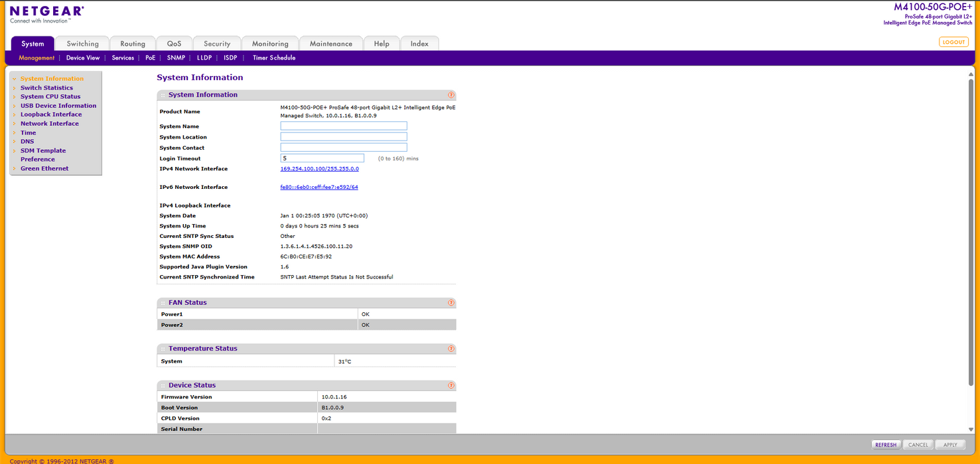Open help for System Information section
This screenshot has width=980, height=464.
[x=451, y=95]
